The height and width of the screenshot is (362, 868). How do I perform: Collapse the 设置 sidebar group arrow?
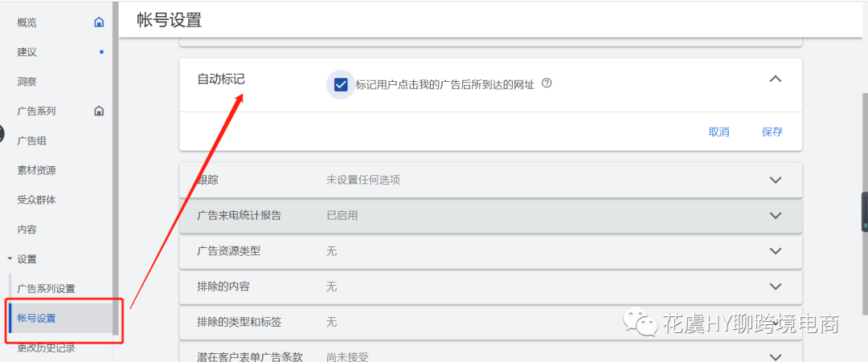(x=10, y=259)
